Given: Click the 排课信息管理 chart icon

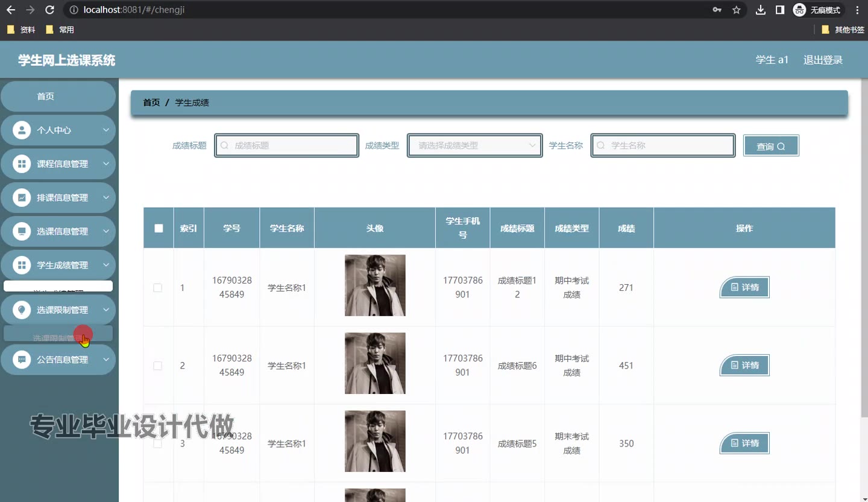Looking at the screenshot, I should [22, 197].
